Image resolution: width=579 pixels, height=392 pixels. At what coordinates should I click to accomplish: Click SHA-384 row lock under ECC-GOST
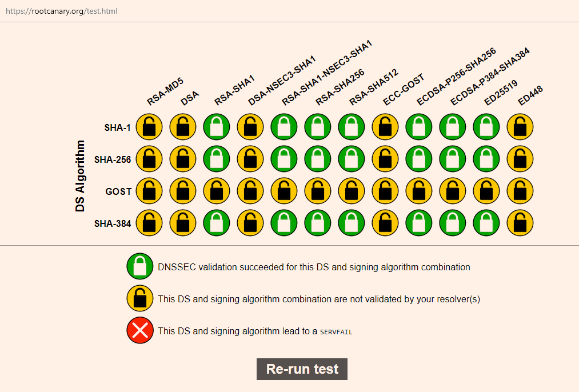click(385, 223)
